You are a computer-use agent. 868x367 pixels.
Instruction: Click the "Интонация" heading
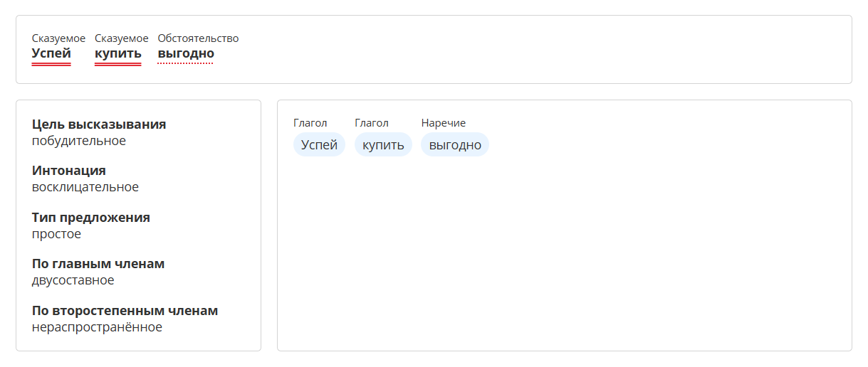(69, 171)
